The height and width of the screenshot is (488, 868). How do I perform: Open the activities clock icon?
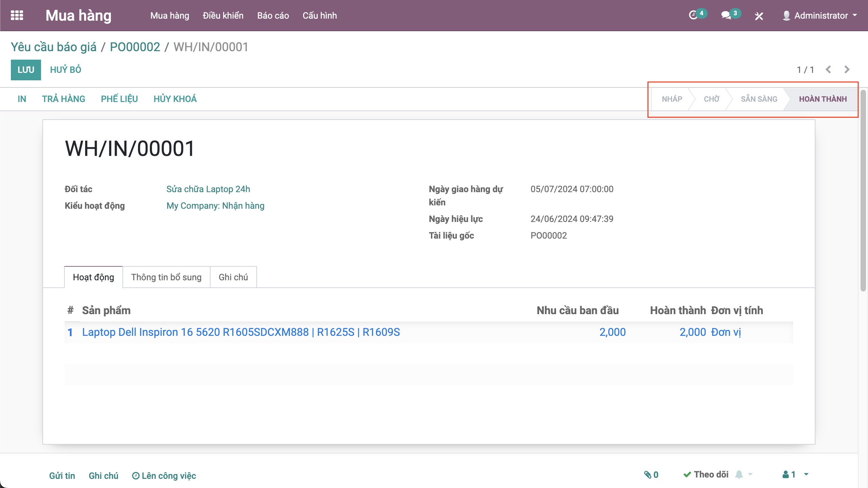pyautogui.click(x=693, y=15)
